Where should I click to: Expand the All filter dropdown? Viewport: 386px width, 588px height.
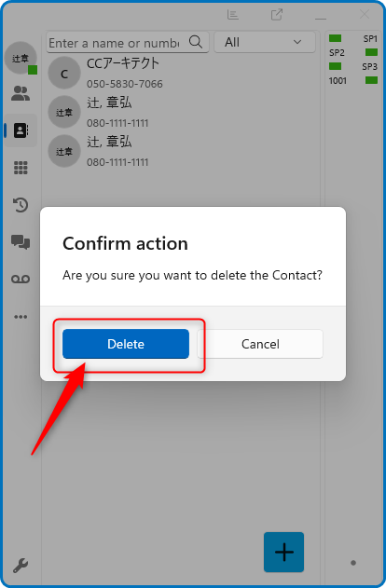(265, 42)
